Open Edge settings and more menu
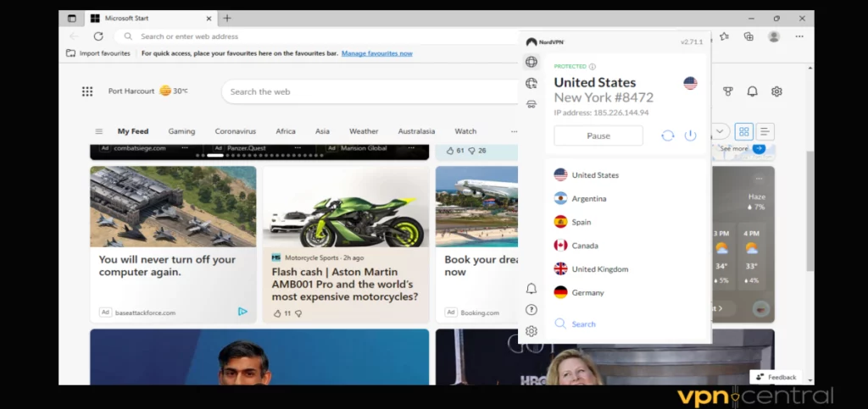868x409 pixels. point(798,36)
